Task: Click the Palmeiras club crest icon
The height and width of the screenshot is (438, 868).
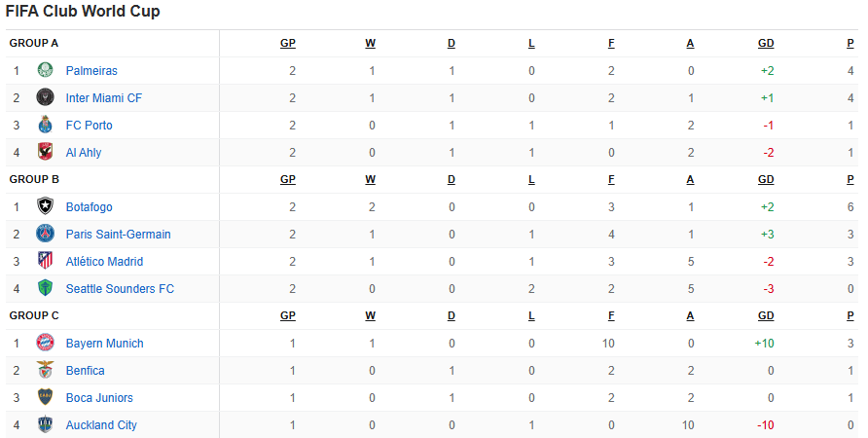Action: coord(46,70)
